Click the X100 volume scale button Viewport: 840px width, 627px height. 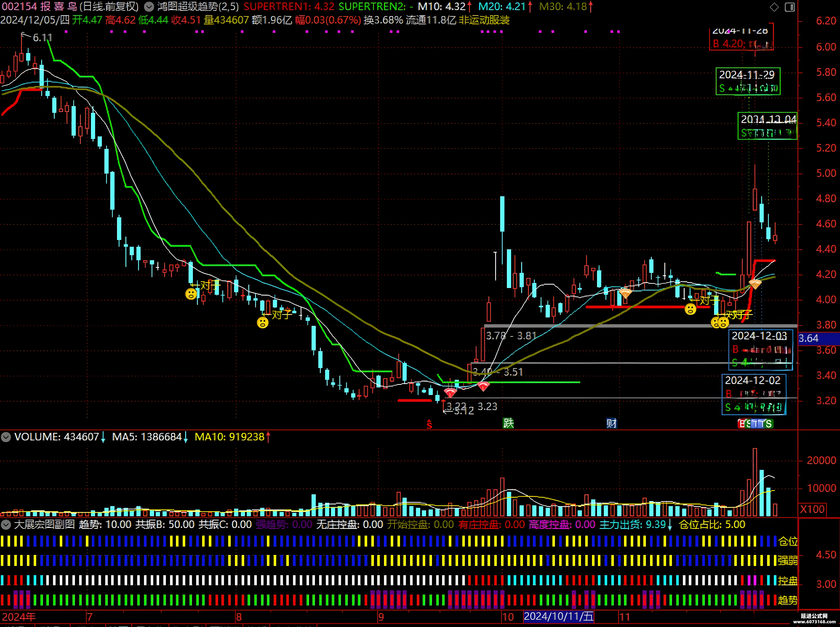[x=812, y=509]
